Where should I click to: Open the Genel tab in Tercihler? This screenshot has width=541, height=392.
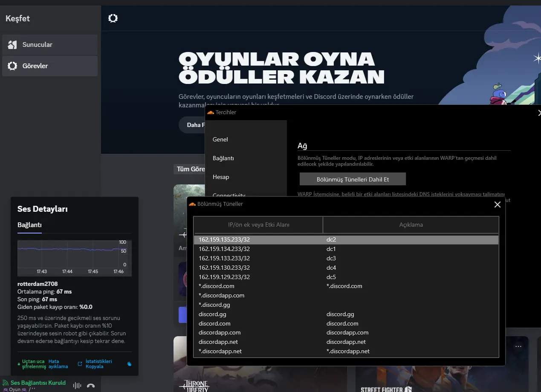pos(220,139)
